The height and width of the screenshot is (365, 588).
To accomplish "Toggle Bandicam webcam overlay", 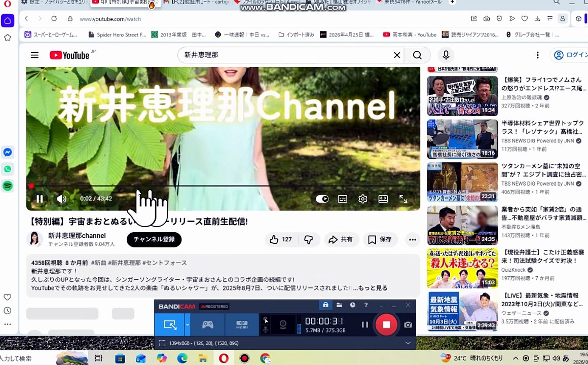I will (x=283, y=324).
